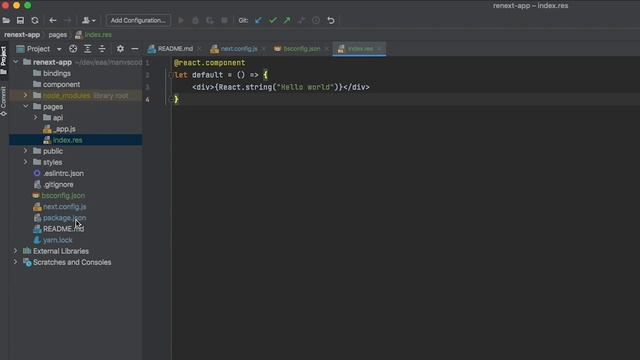This screenshot has height=360, width=640.
Task: Click the Git compare branches icon
Action: [301, 20]
